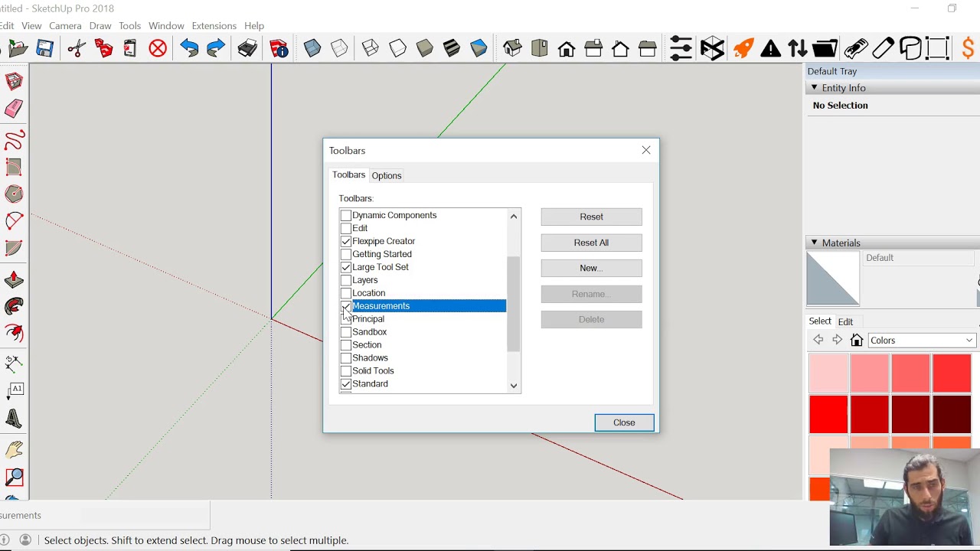The height and width of the screenshot is (551, 980).
Task: Click the Print printer icon
Action: [x=247, y=49]
